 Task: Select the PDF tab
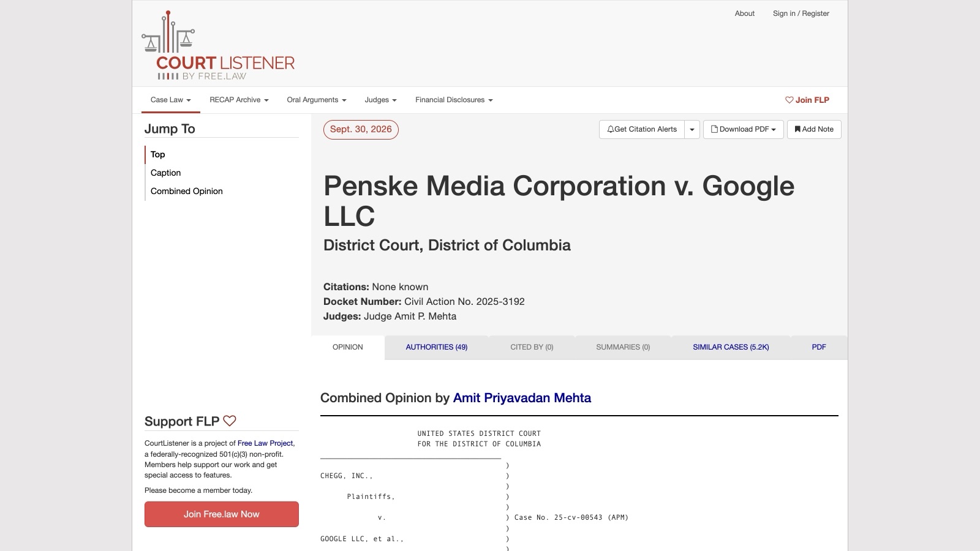819,347
